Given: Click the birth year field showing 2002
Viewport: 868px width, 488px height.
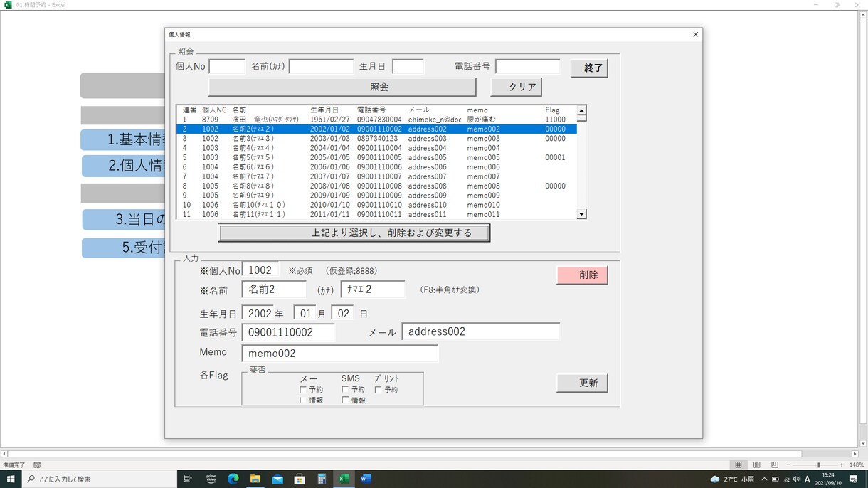Looking at the screenshot, I should (258, 313).
